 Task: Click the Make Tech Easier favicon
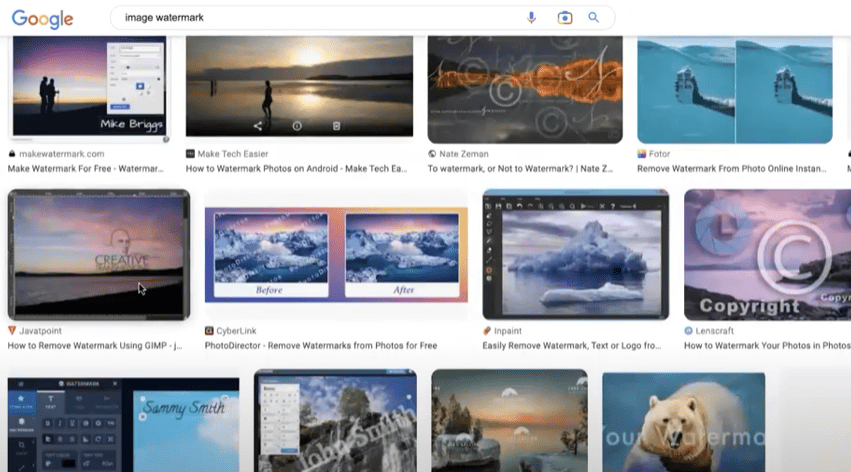[190, 154]
